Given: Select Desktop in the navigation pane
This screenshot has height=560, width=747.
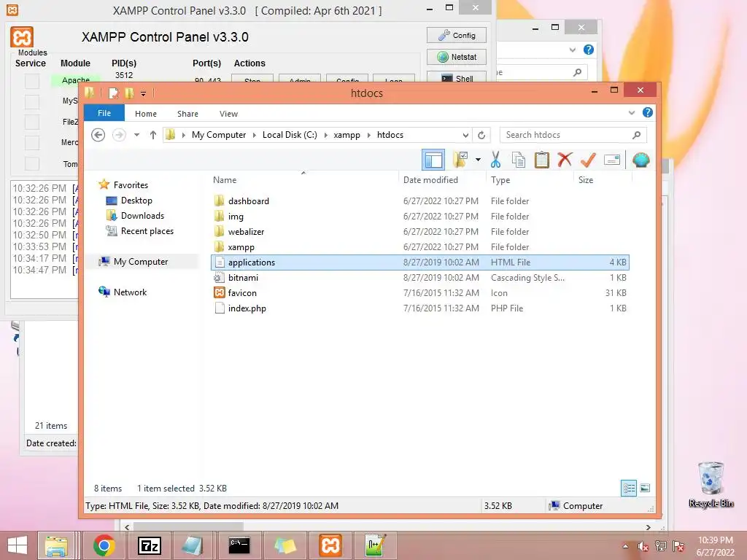Looking at the screenshot, I should click(136, 201).
